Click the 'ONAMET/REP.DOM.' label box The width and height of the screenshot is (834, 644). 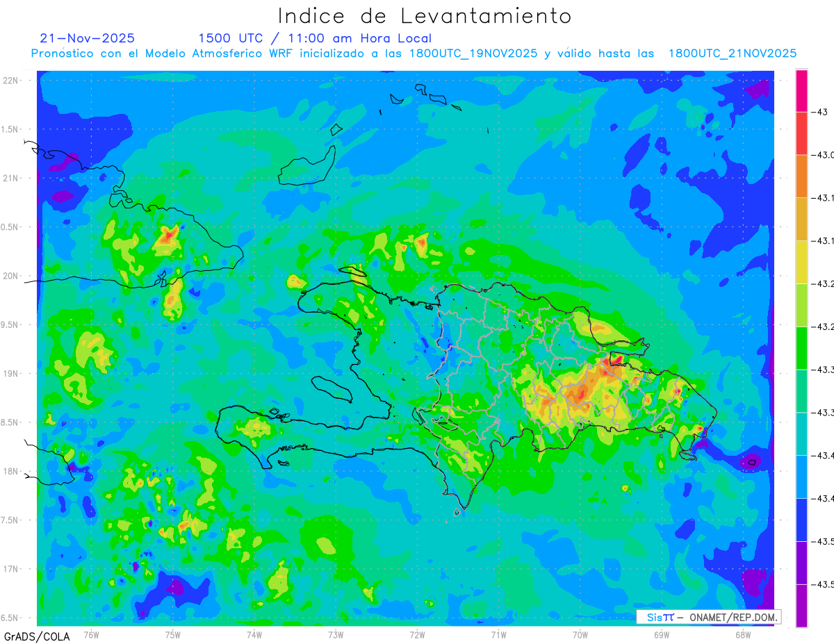tap(709, 617)
